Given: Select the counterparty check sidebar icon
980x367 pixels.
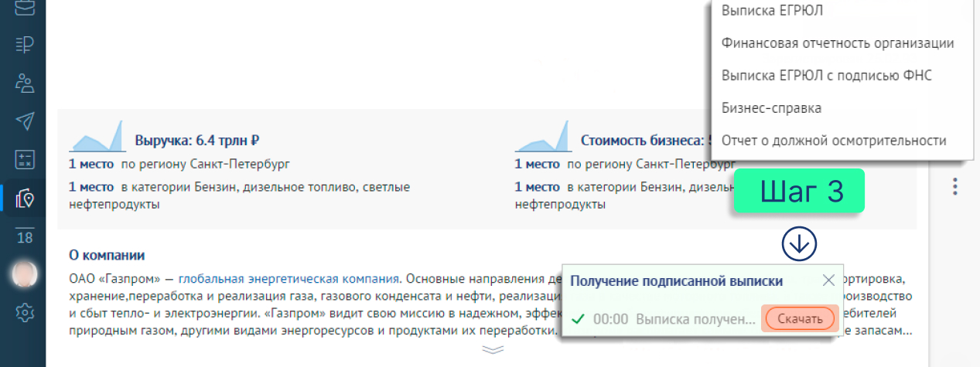Looking at the screenshot, I should (25, 198).
